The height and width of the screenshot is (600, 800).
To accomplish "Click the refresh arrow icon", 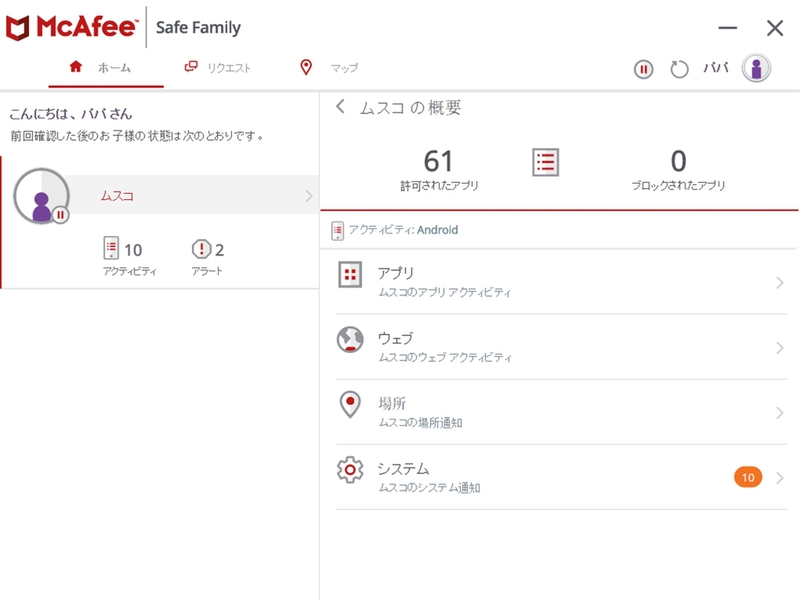I will 679,69.
